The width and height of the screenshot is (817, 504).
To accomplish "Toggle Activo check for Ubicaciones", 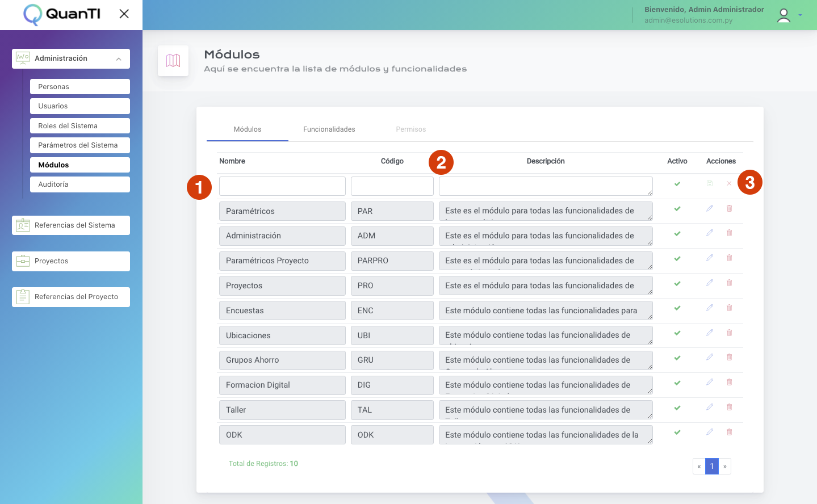I will [677, 333].
